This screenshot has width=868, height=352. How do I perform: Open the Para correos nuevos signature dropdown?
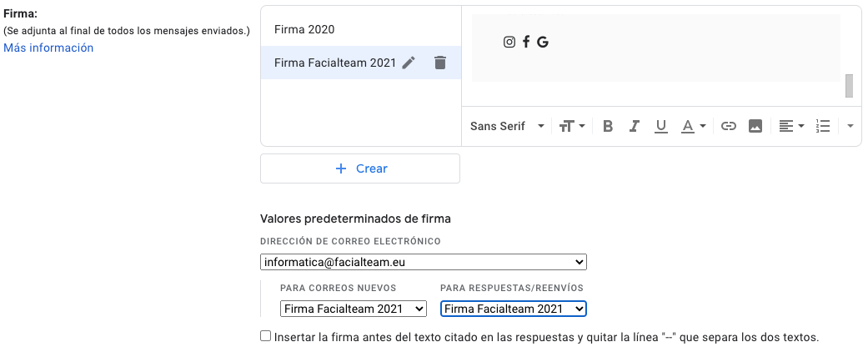(354, 309)
